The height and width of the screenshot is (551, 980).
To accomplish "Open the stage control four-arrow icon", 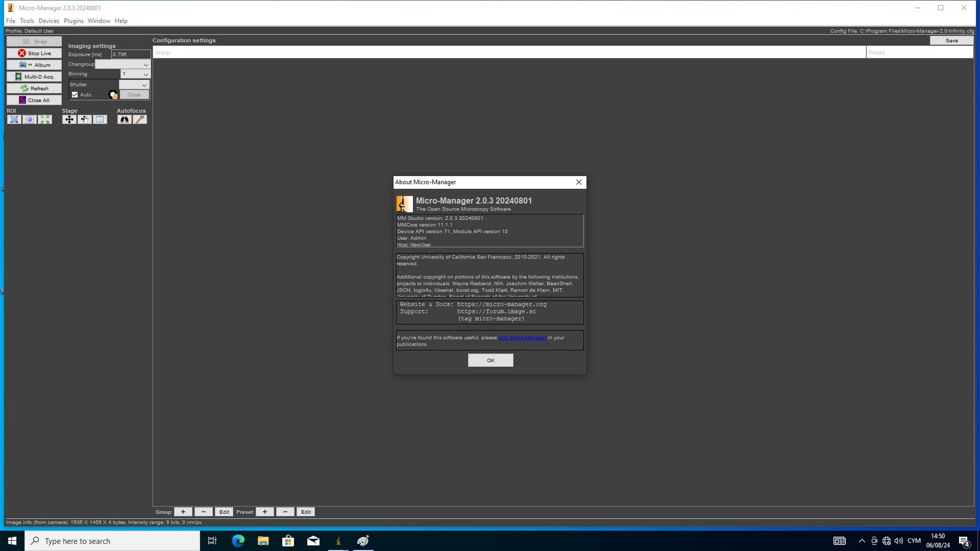I will [x=69, y=120].
